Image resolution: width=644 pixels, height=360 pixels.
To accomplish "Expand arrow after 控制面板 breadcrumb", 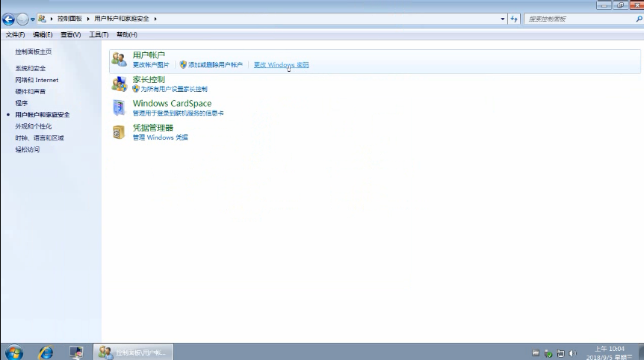I will tap(88, 19).
